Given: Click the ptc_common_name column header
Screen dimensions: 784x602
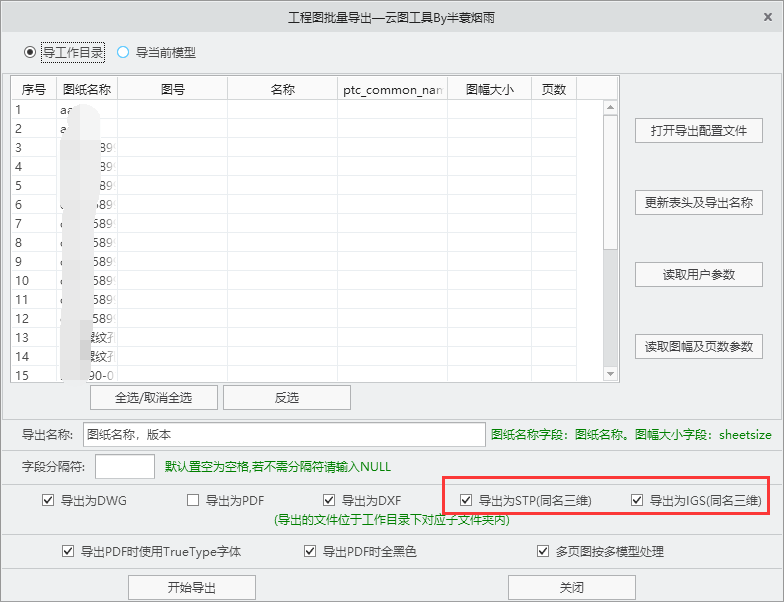Looking at the screenshot, I should click(x=392, y=90).
